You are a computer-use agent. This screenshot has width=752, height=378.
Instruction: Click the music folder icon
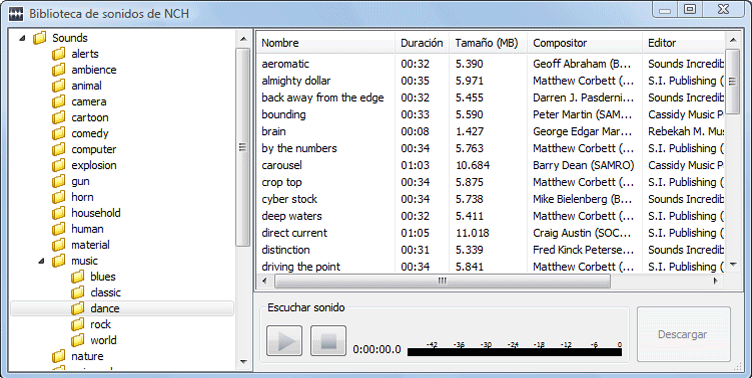point(59,260)
